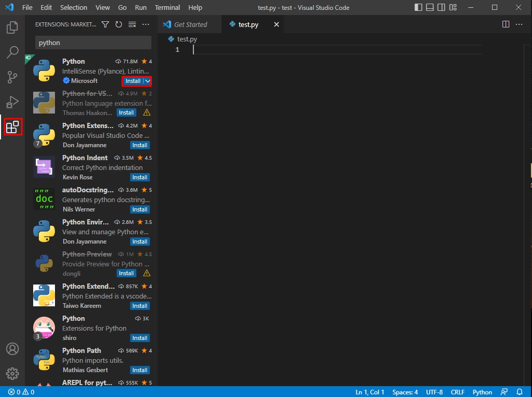This screenshot has width=532, height=397.
Task: Open the Run menu
Action: coord(141,7)
